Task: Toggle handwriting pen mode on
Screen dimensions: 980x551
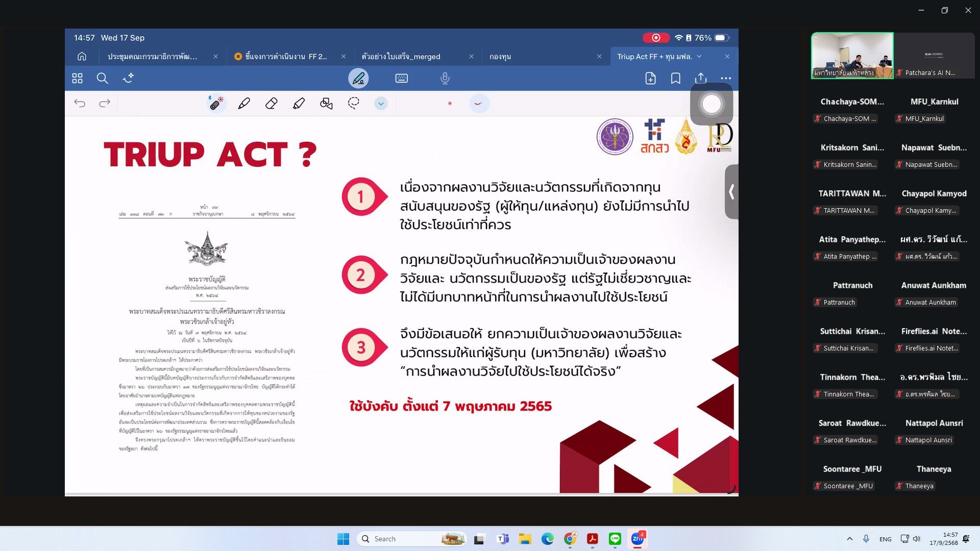Action: pyautogui.click(x=358, y=79)
